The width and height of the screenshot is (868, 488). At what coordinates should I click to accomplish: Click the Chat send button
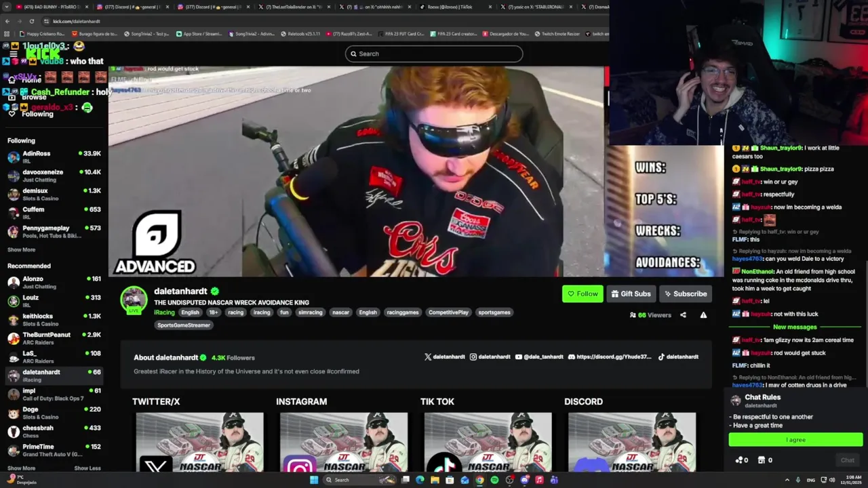pyautogui.click(x=848, y=460)
